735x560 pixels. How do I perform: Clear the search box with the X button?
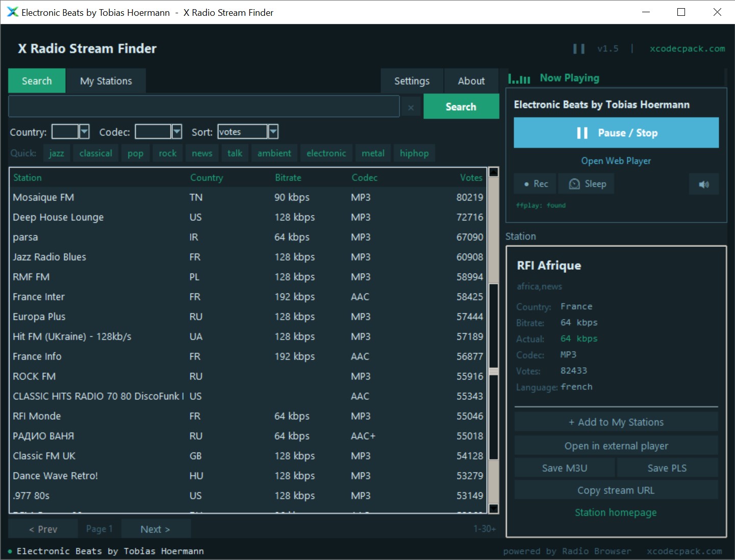[x=411, y=107]
